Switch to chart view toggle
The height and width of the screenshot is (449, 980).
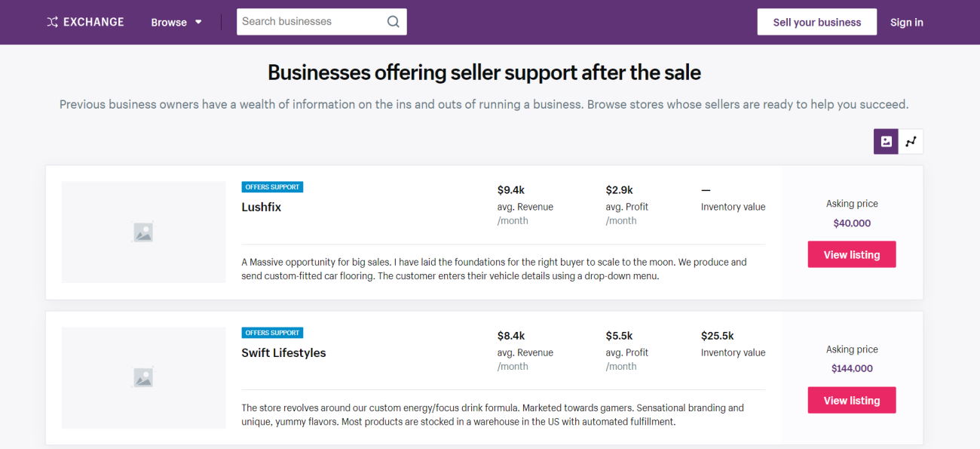tap(911, 141)
